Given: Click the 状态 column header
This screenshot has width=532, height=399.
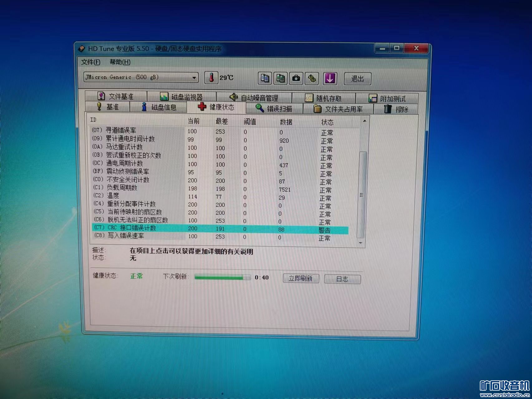Looking at the screenshot, I should [x=327, y=122].
